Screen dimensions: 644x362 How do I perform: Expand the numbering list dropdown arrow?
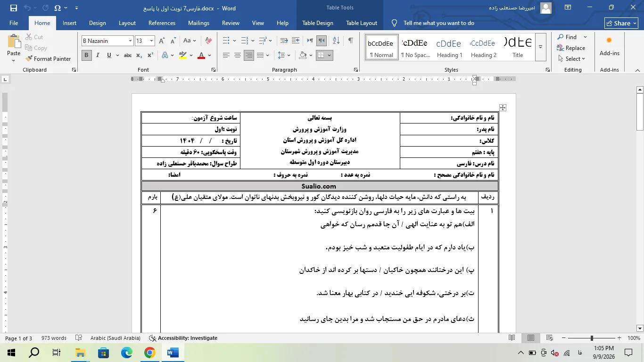253,41
